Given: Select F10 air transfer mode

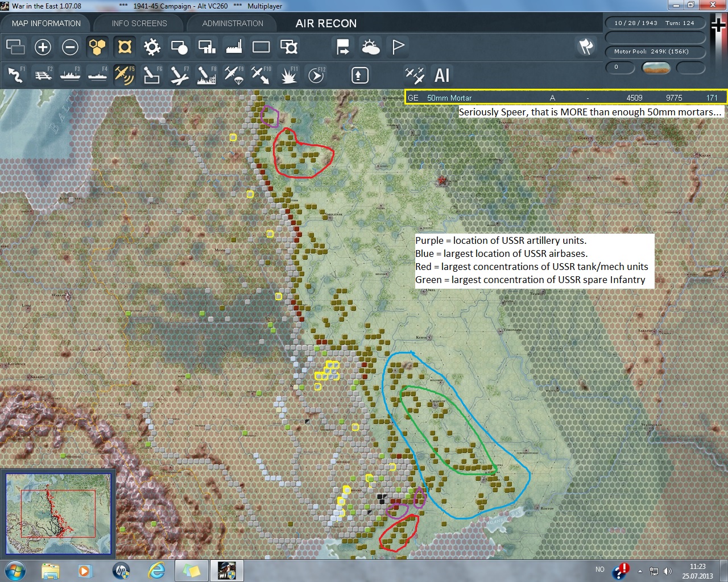Looking at the screenshot, I should pos(261,75).
